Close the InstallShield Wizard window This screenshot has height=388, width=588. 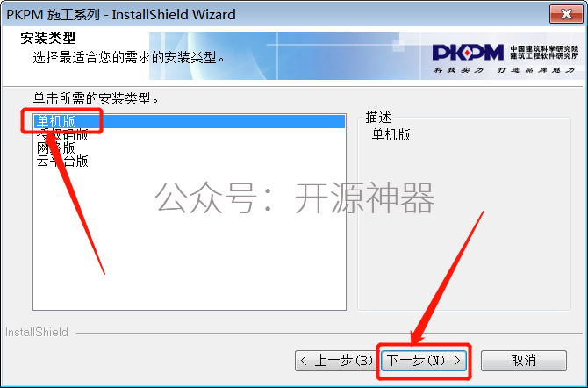(566, 14)
